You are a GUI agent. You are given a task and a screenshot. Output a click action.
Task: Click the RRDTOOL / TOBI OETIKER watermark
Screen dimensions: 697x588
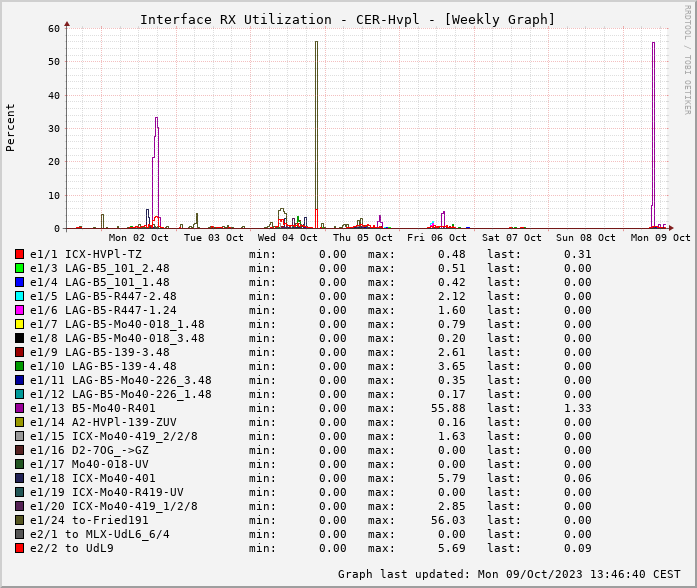pos(687,58)
